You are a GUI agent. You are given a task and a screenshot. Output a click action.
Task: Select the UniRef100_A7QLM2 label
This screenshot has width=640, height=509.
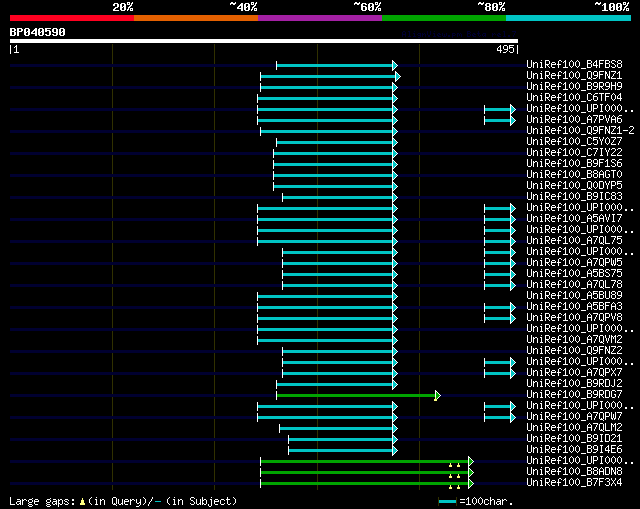[574, 428]
